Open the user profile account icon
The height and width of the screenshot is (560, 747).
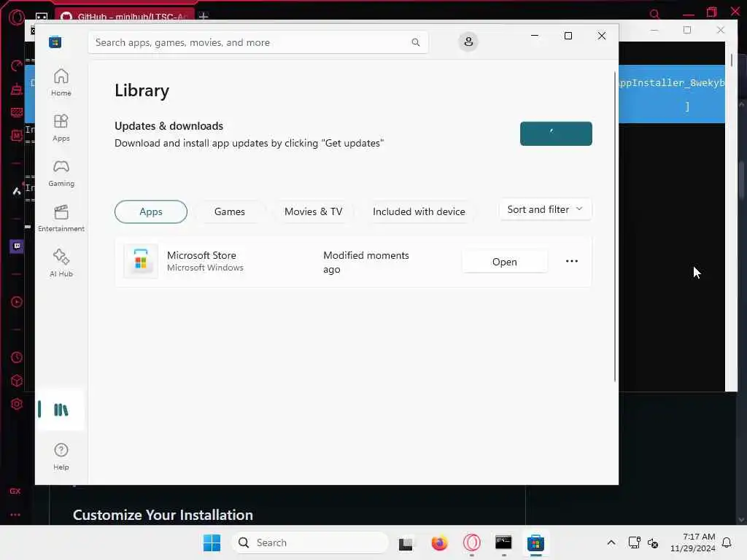[468, 42]
